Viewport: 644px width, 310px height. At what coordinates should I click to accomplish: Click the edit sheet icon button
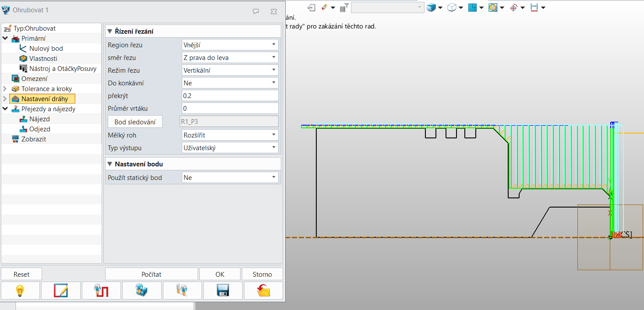click(61, 291)
